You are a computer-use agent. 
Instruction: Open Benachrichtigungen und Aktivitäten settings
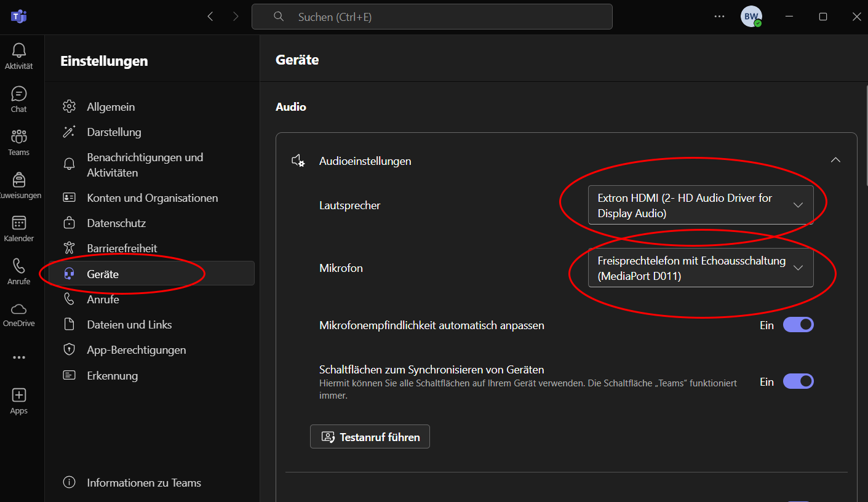(151, 165)
